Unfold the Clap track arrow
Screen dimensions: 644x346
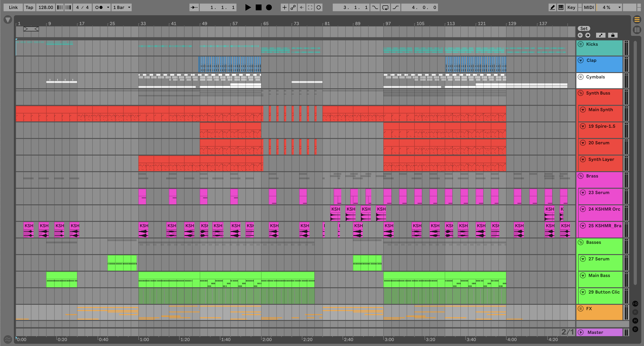coord(581,60)
